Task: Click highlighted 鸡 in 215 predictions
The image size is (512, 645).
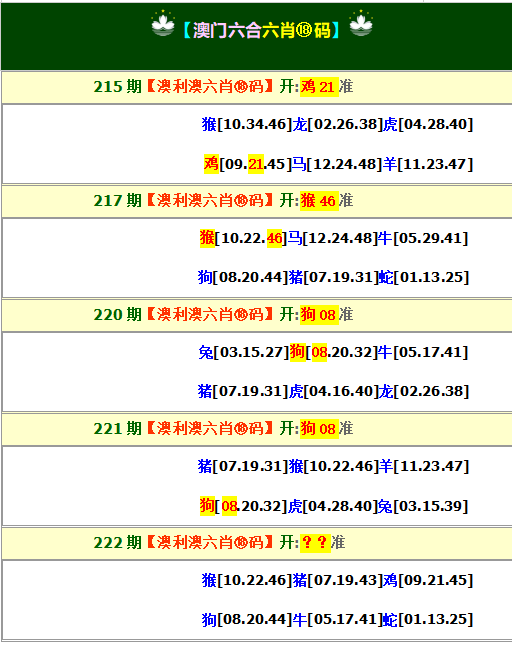Action: (x=211, y=164)
